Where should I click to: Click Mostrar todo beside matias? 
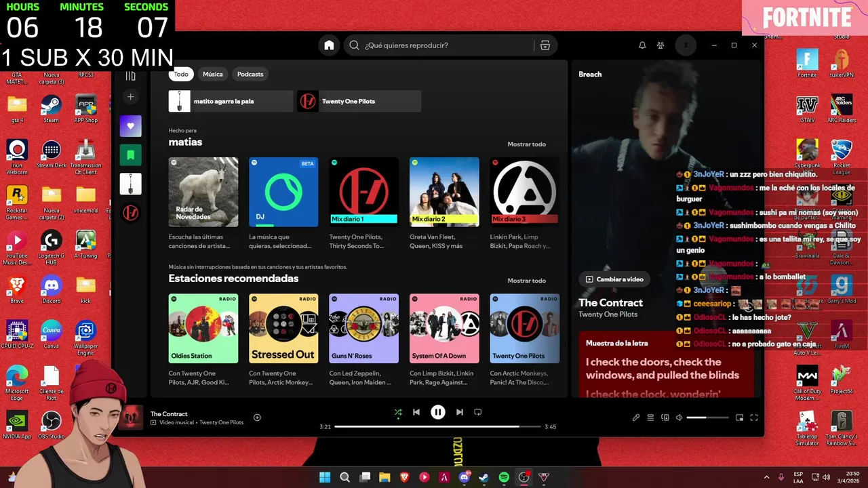[x=526, y=144]
